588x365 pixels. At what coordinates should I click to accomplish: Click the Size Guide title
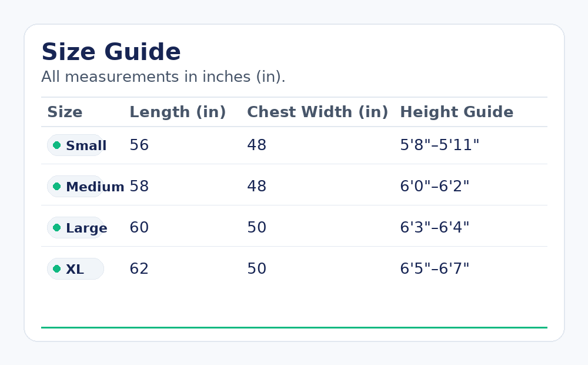click(x=111, y=52)
